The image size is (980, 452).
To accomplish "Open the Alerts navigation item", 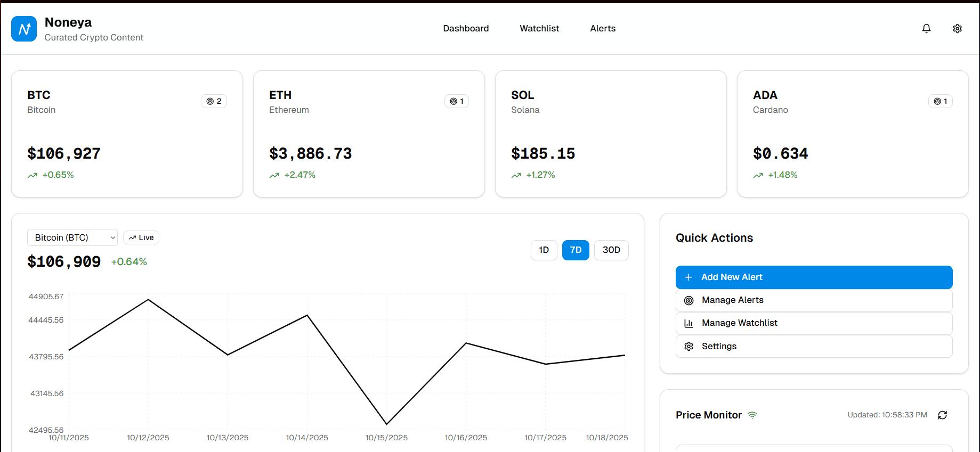I will tap(603, 29).
